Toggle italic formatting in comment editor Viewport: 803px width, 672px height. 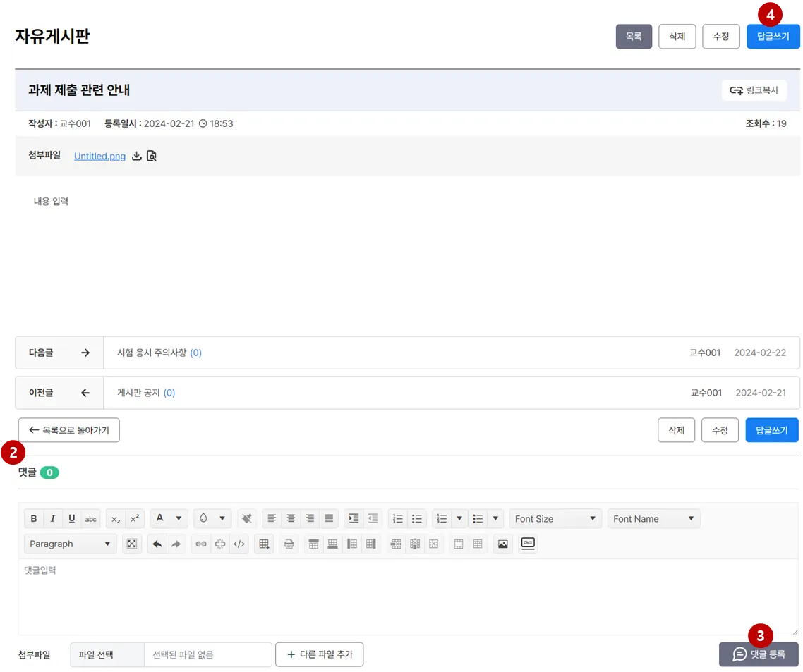pos(53,518)
